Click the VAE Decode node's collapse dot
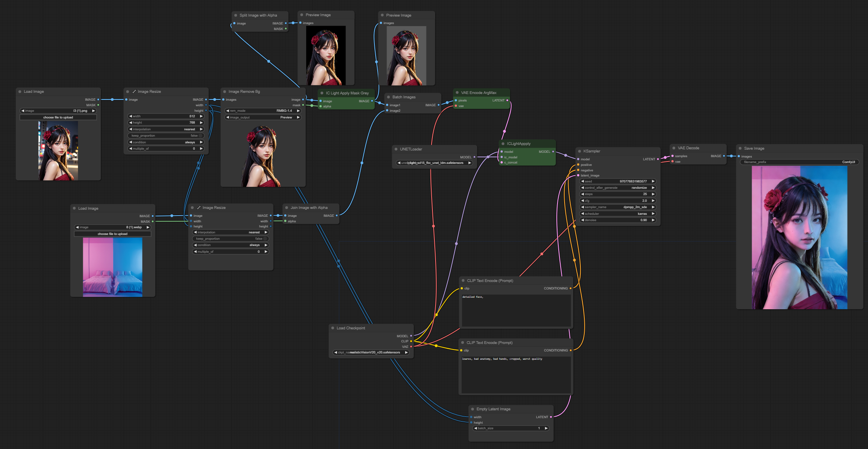The height and width of the screenshot is (449, 868). [x=674, y=148]
